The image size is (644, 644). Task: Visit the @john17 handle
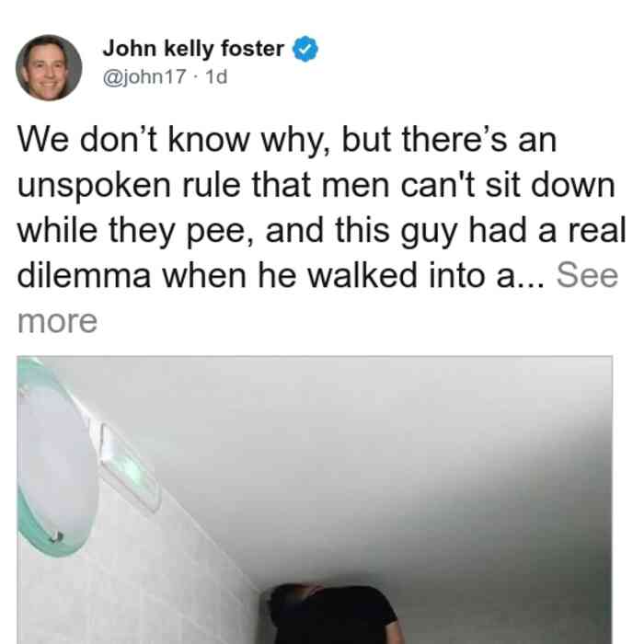click(144, 76)
